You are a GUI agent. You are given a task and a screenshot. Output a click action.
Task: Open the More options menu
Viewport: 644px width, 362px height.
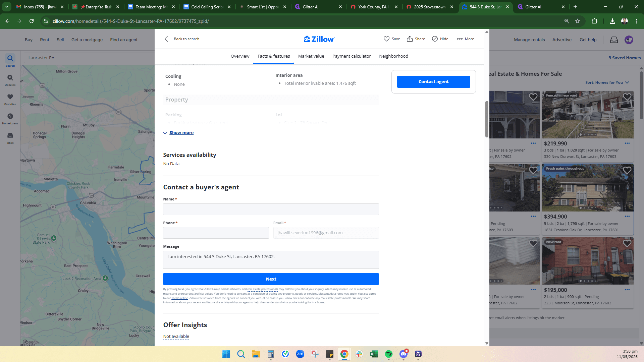[x=465, y=39]
